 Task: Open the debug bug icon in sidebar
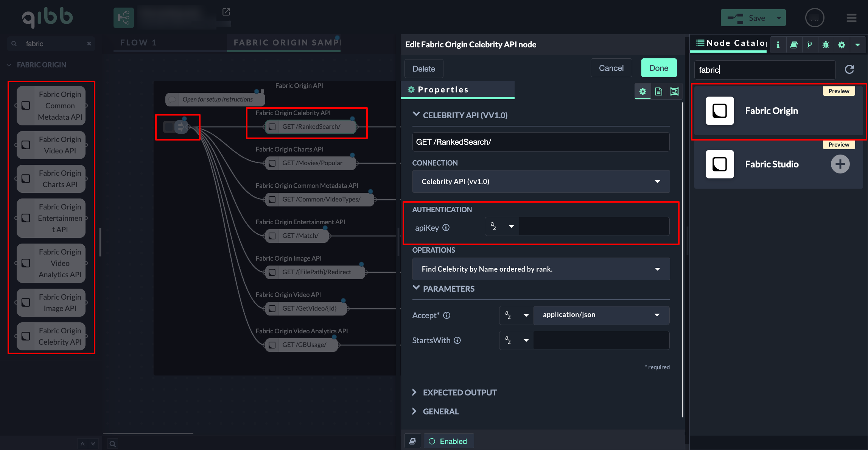pyautogui.click(x=826, y=45)
